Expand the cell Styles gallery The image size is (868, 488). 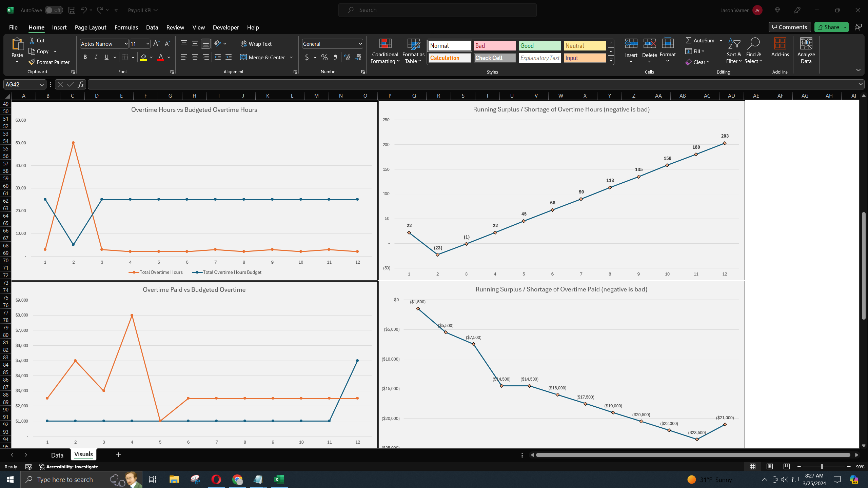[611, 61]
